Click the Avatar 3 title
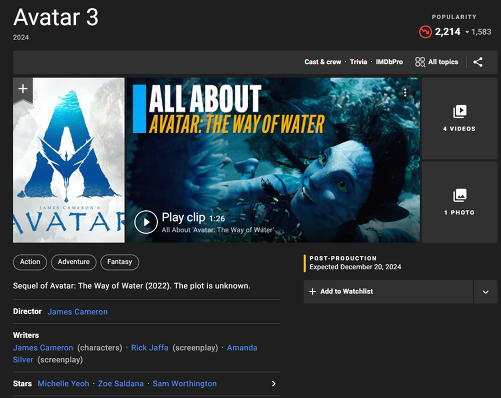 (x=56, y=17)
